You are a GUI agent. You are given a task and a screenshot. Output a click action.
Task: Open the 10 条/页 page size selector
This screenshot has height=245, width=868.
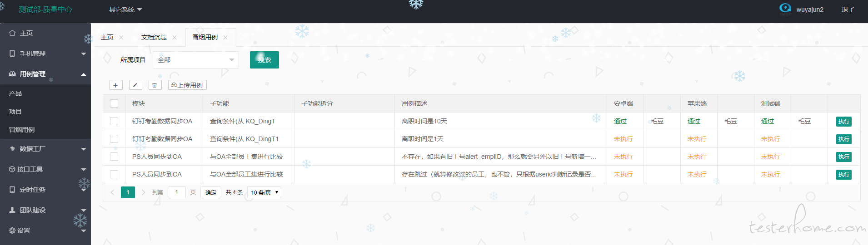point(264,192)
